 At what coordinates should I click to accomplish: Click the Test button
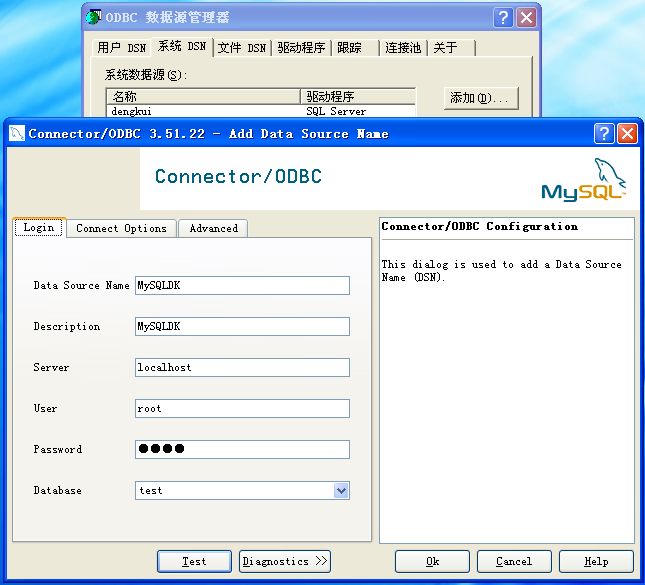point(194,561)
